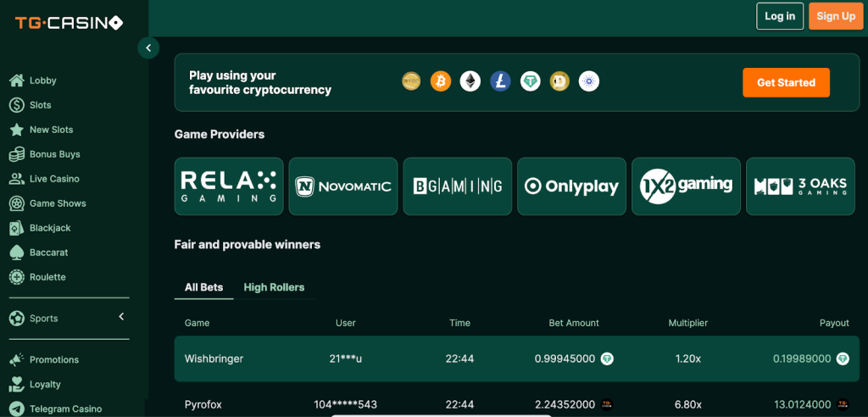Click the Blackjack cards icon

(17, 228)
